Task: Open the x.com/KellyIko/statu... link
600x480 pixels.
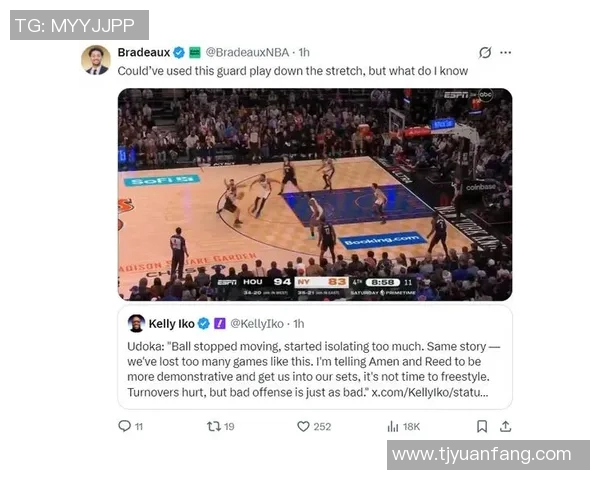Action: (430, 392)
